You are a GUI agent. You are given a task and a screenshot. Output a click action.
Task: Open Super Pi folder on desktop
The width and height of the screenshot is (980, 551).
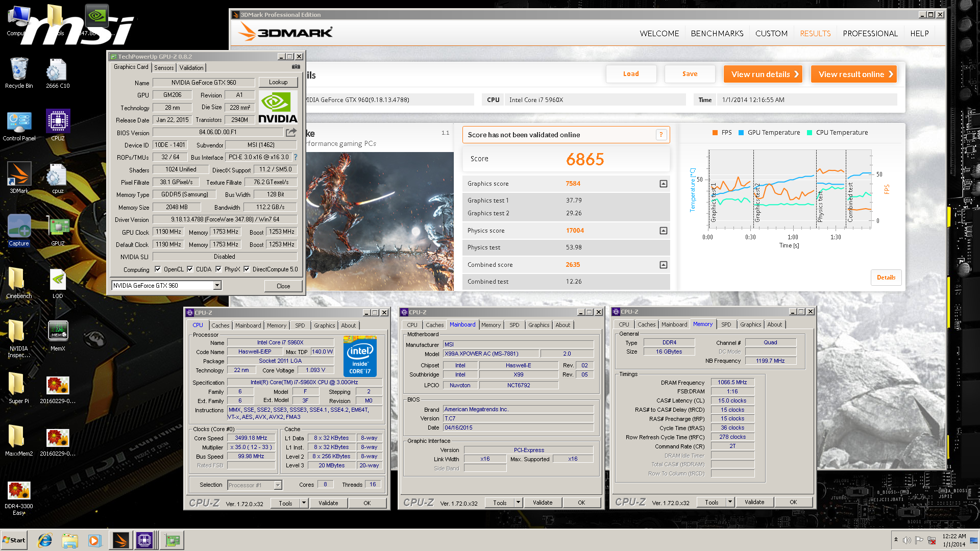tap(19, 388)
